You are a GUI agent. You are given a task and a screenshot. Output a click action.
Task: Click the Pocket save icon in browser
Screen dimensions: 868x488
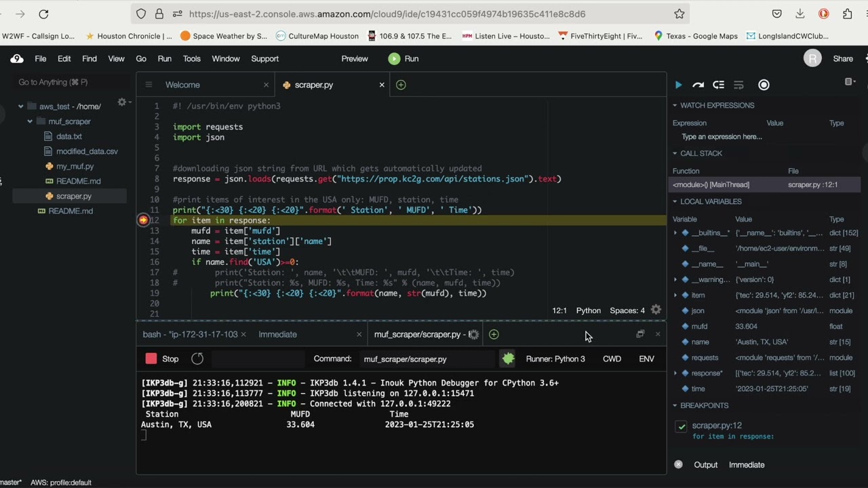coord(777,14)
